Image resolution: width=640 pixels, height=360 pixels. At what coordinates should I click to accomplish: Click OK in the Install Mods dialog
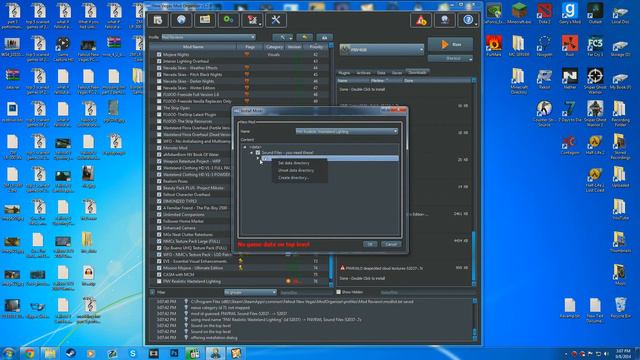[x=370, y=244]
